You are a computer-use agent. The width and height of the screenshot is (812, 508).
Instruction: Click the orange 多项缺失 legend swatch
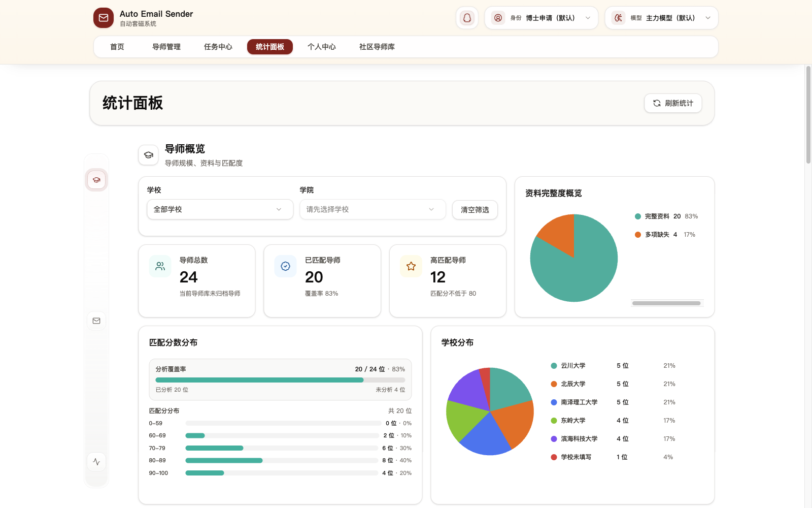tap(638, 235)
